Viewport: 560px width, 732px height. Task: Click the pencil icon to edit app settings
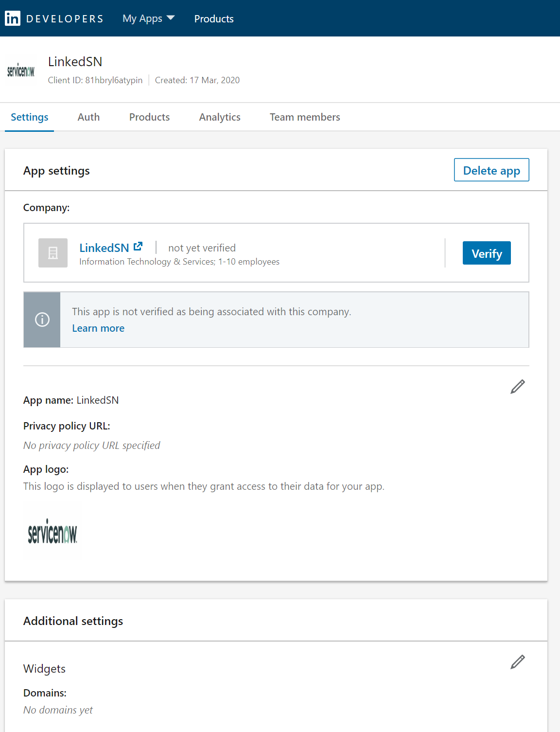click(517, 387)
